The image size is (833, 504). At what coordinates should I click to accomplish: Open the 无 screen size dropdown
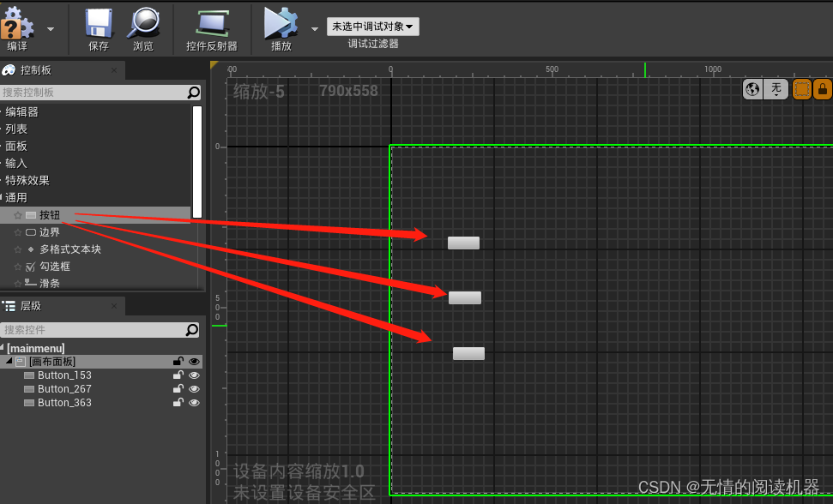(776, 88)
